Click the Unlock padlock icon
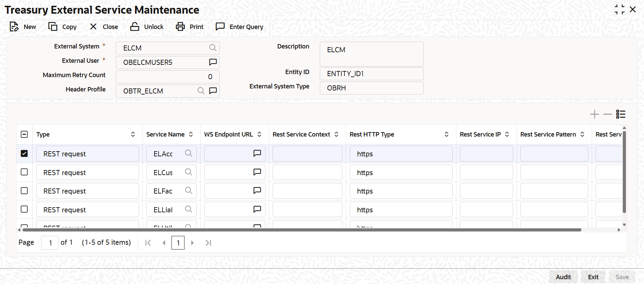This screenshot has width=644, height=284. coord(135,27)
